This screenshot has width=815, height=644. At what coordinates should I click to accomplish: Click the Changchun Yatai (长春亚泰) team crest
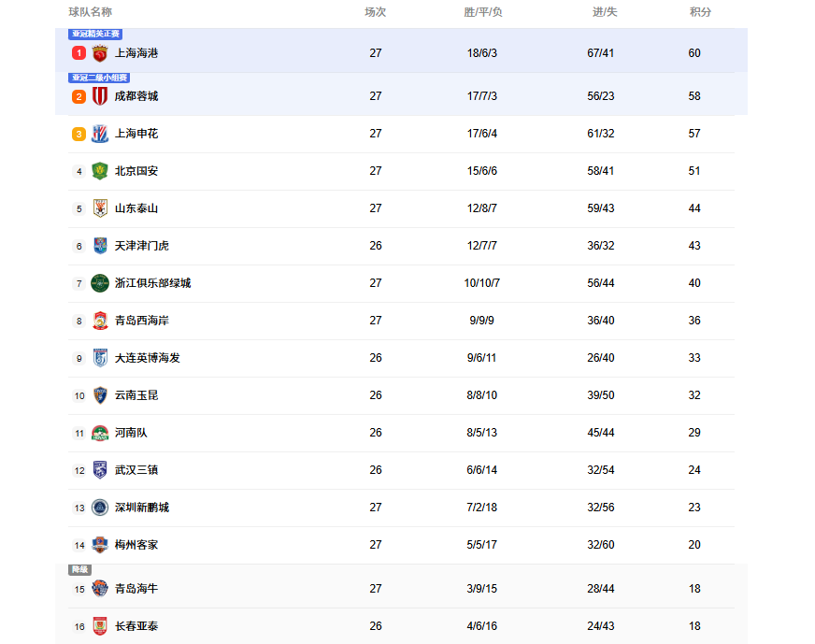pos(100,626)
